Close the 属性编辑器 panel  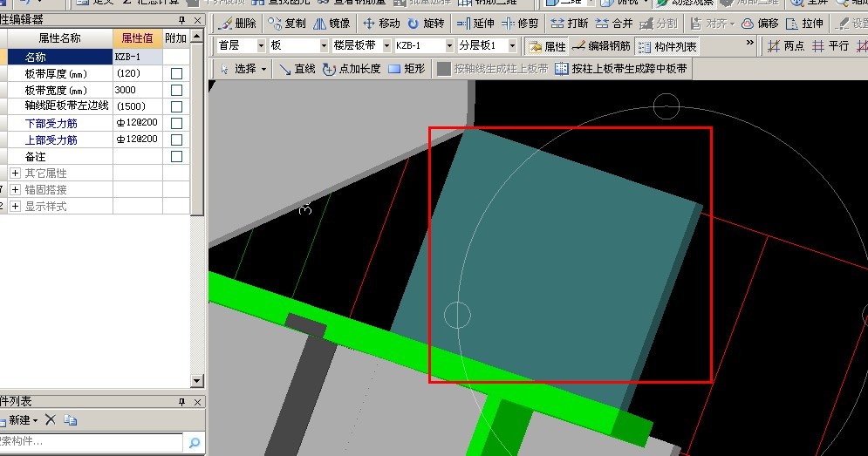198,20
